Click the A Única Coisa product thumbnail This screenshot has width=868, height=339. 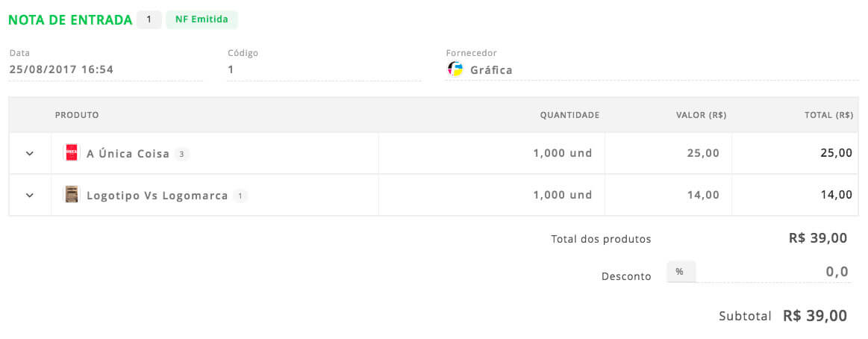click(x=72, y=153)
